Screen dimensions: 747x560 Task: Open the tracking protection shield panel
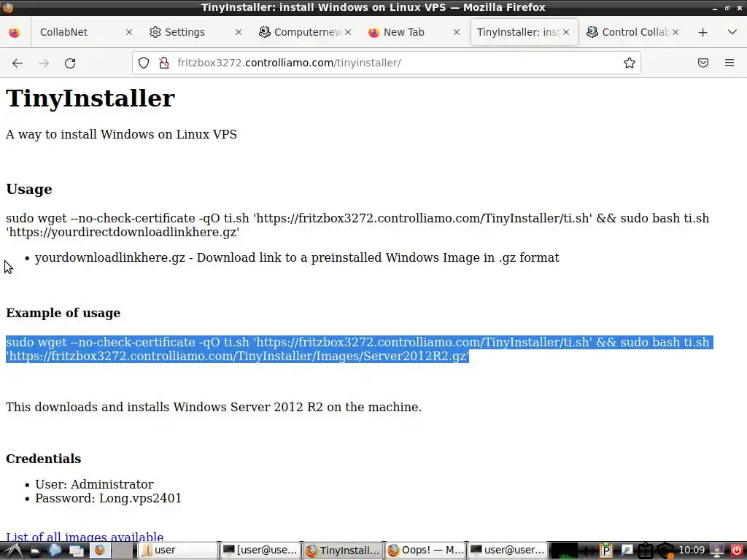tap(144, 63)
